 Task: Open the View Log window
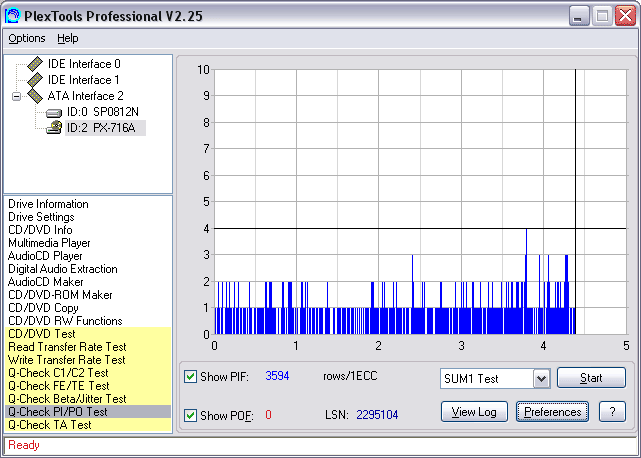(474, 412)
